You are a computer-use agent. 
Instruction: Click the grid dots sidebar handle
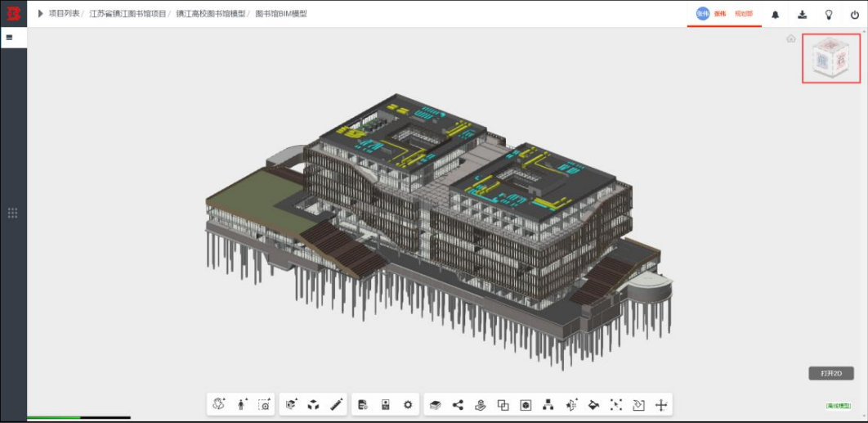click(x=13, y=213)
